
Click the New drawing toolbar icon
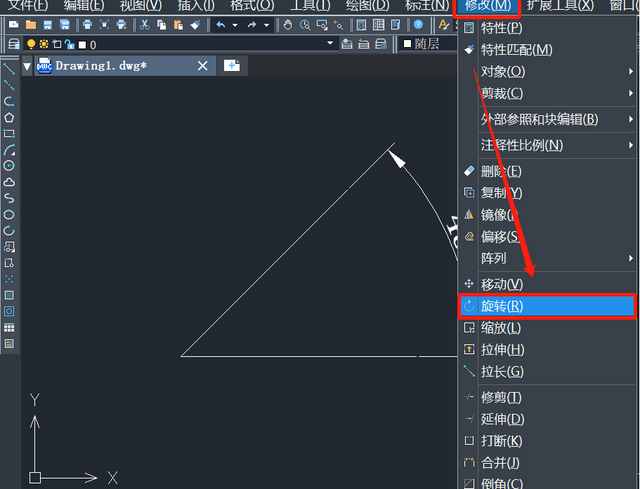click(13, 25)
